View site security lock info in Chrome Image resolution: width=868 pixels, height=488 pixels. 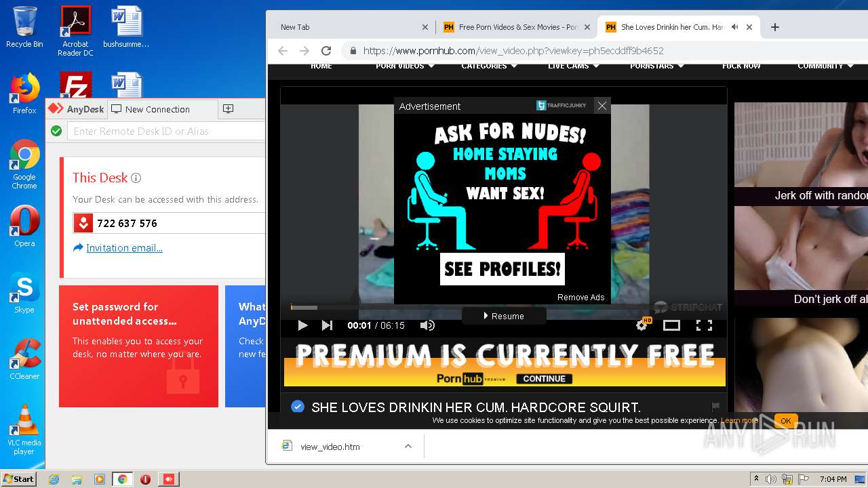[353, 51]
